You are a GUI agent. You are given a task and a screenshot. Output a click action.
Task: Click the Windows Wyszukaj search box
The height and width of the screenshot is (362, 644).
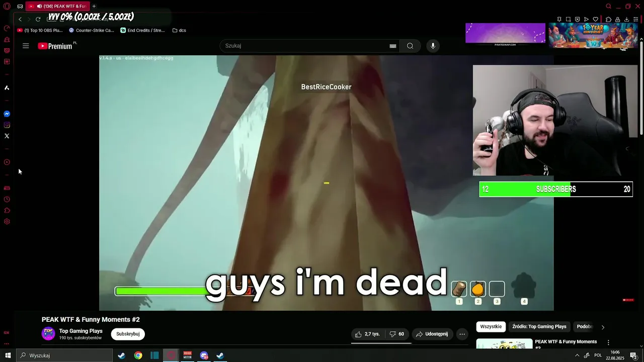click(64, 355)
